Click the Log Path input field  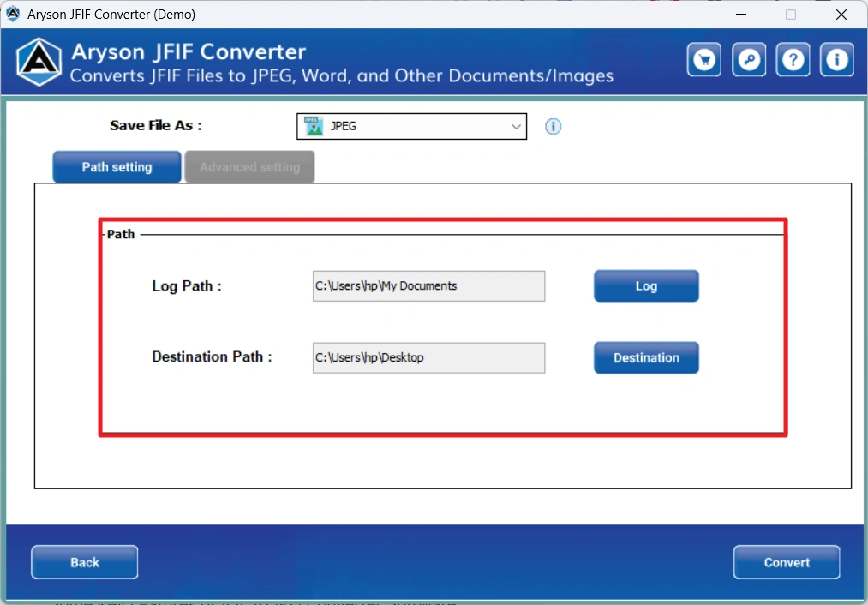click(x=428, y=285)
